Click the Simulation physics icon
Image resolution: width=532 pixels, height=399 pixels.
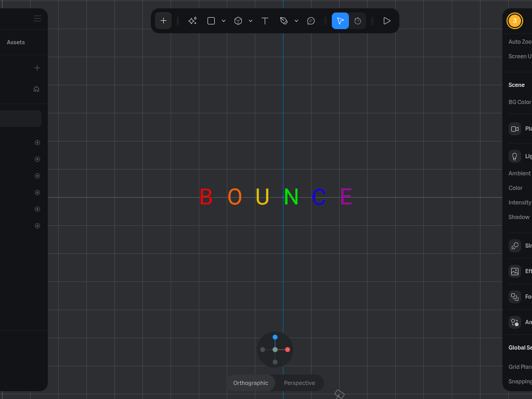(515, 246)
